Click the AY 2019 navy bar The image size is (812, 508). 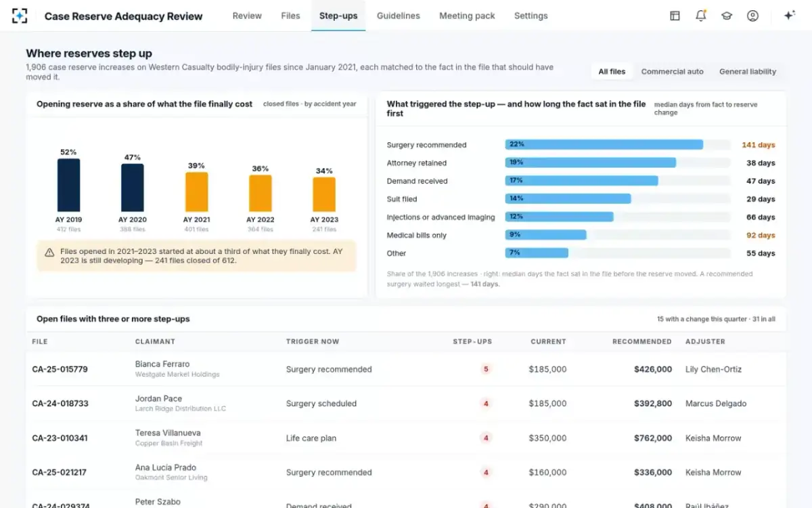coord(68,186)
